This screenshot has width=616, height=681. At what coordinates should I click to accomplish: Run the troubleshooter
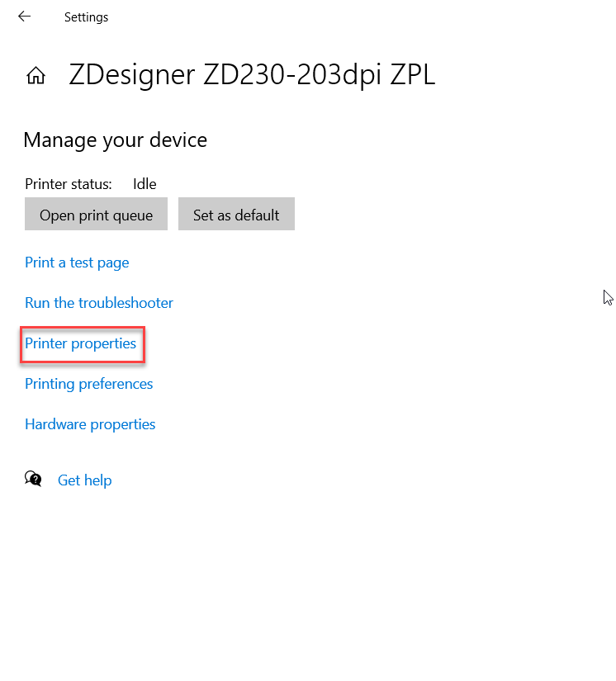(99, 303)
